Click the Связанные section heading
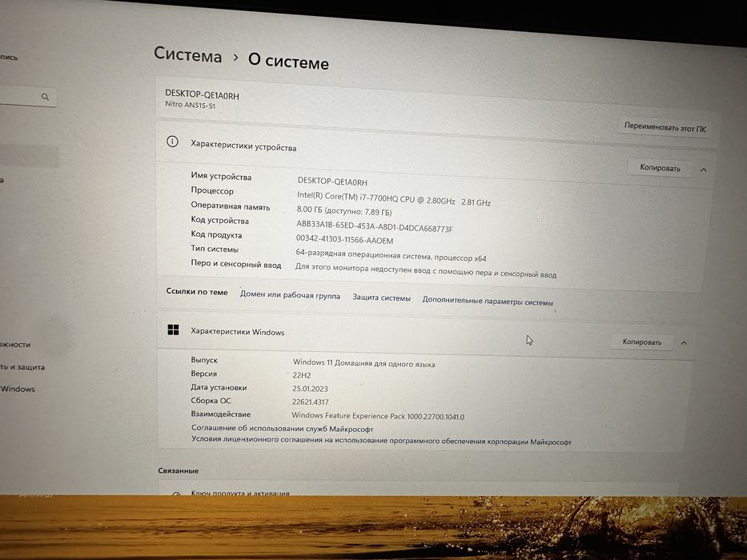Screen dimensions: 747x560 click(x=179, y=470)
